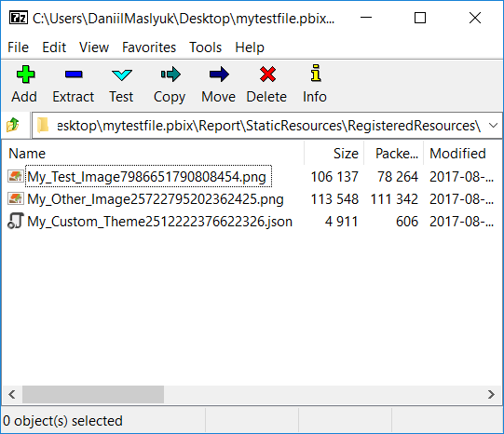Screen dimensions: 504x434
Task: Click the green Add plus icon
Action: tap(25, 75)
